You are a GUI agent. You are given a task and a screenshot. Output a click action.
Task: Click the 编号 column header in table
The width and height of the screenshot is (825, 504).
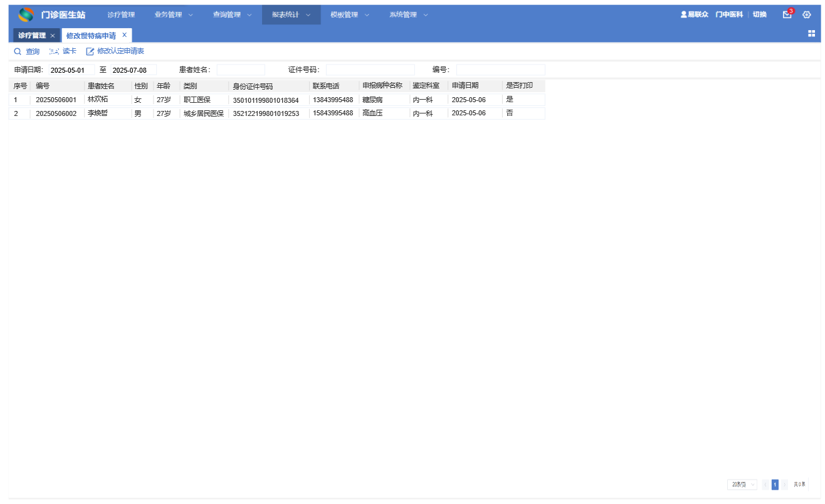(43, 85)
